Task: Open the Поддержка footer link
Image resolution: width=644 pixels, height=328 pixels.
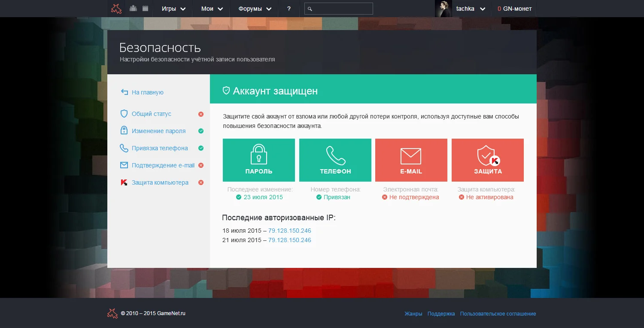Action: coord(441,314)
